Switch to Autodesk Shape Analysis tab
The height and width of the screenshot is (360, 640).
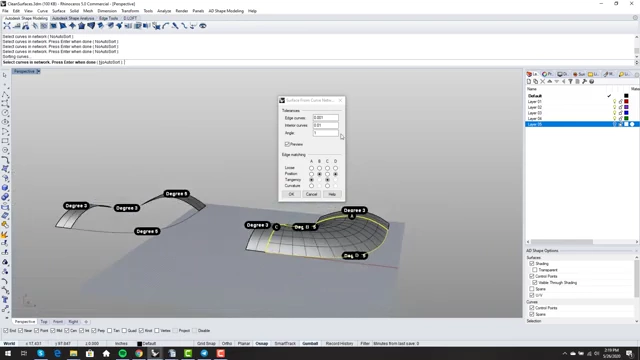[73, 18]
